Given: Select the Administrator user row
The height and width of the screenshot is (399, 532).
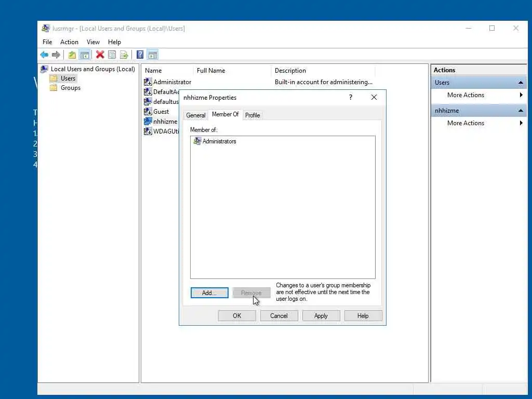Looking at the screenshot, I should 259,82.
